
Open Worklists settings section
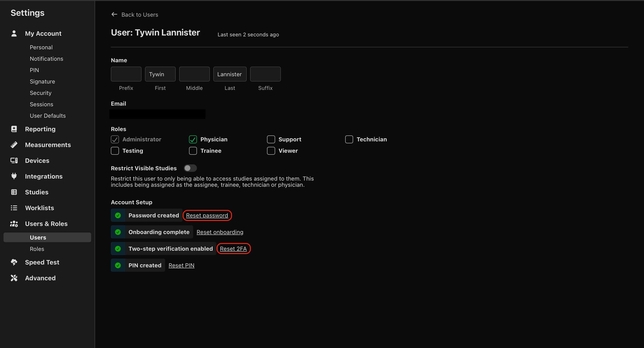coord(39,208)
